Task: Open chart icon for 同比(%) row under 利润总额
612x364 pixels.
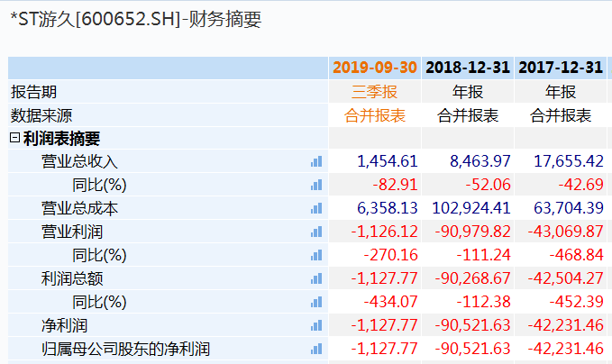Action: [x=316, y=302]
